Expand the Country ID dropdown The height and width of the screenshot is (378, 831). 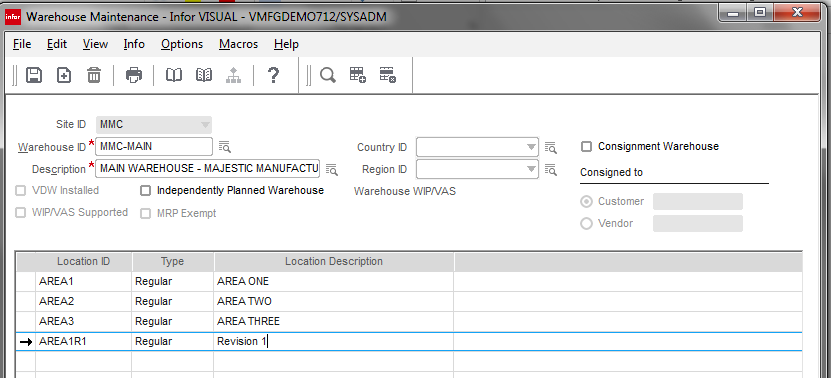click(531, 147)
